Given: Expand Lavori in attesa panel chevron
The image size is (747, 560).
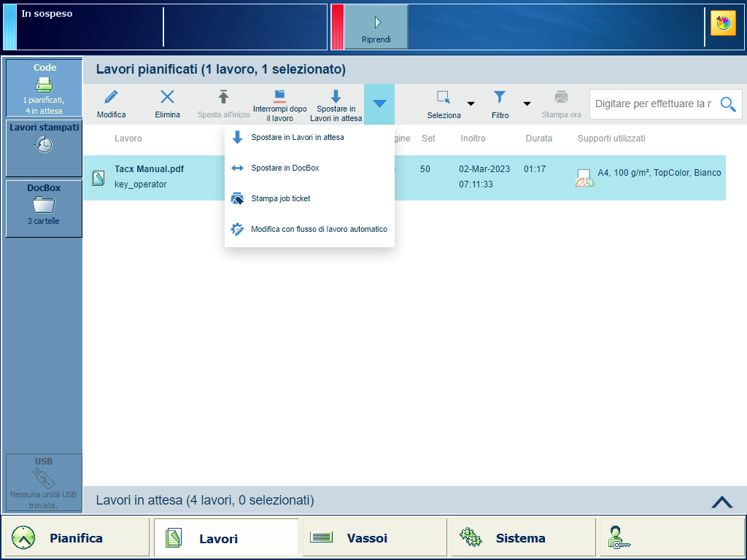Looking at the screenshot, I should coord(721,502).
